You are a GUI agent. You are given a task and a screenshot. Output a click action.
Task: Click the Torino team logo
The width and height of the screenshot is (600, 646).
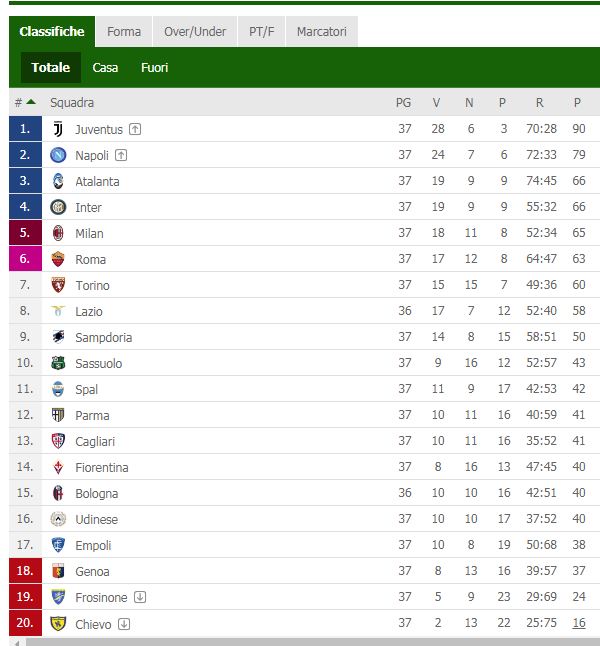pyautogui.click(x=58, y=285)
